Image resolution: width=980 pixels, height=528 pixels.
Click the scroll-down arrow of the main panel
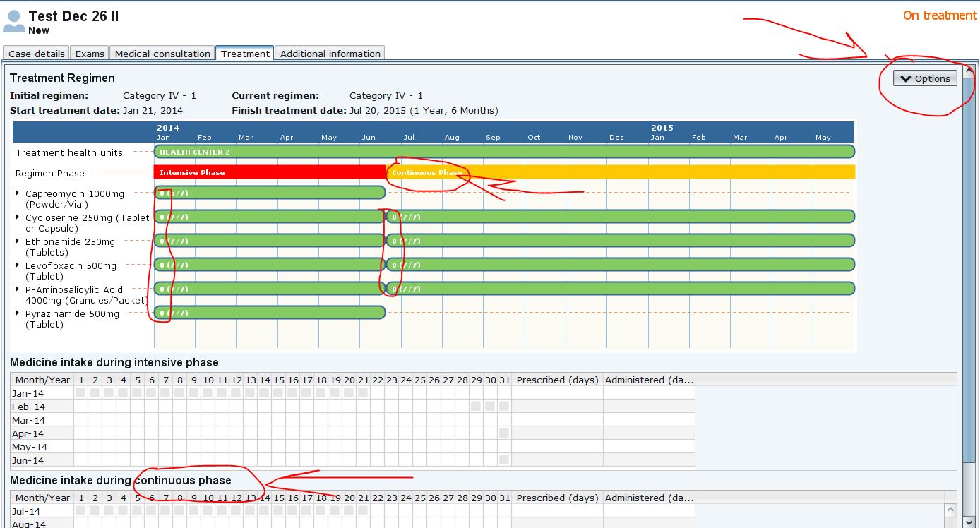coord(969,522)
